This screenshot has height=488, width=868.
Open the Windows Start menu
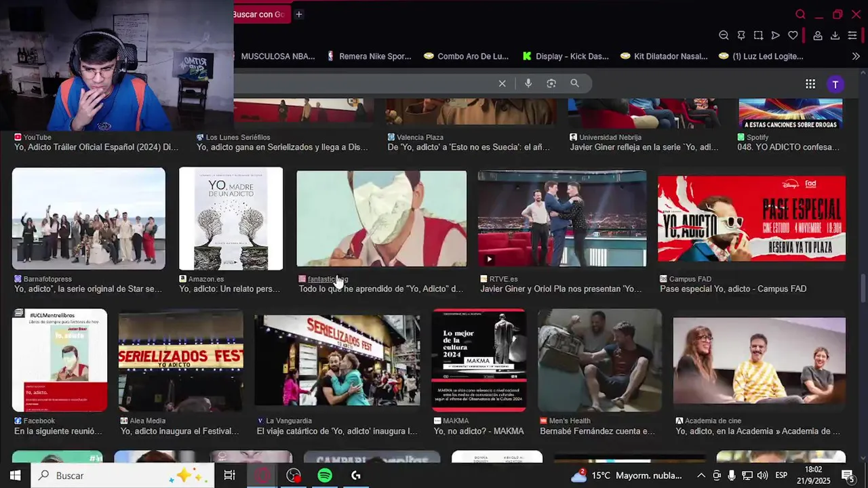coord(15,476)
